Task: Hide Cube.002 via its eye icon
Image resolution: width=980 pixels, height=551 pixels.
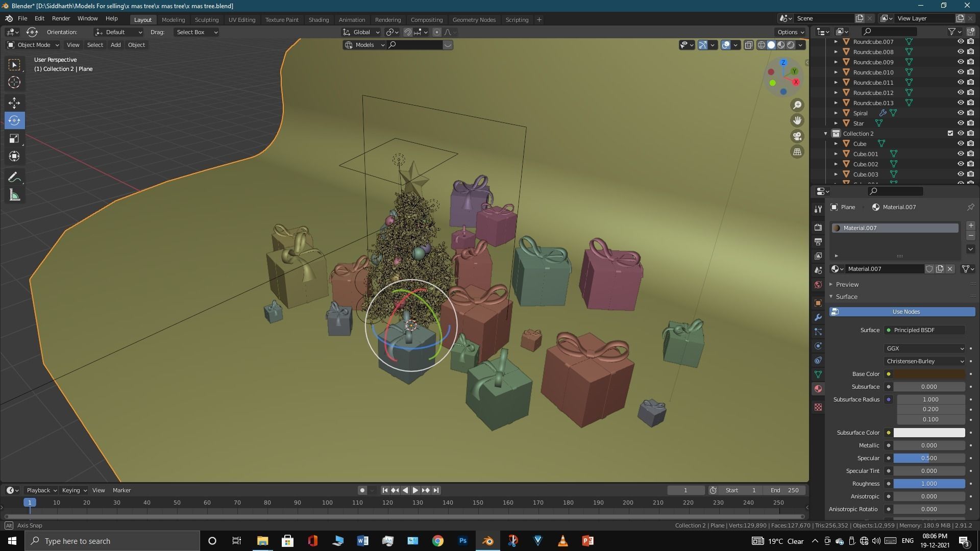Action: tap(960, 164)
